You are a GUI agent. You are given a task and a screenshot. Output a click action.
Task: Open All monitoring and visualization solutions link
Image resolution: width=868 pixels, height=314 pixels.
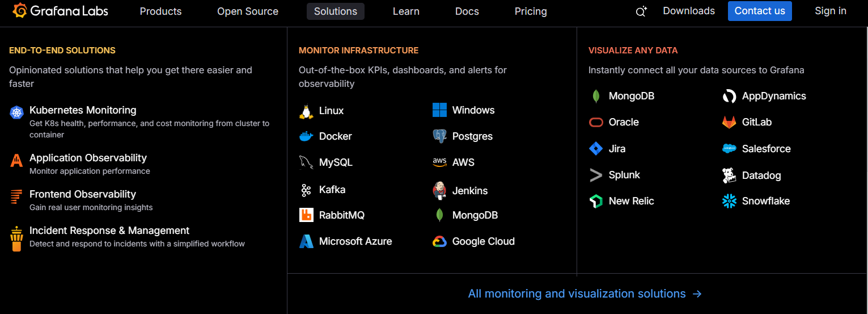pyautogui.click(x=585, y=294)
